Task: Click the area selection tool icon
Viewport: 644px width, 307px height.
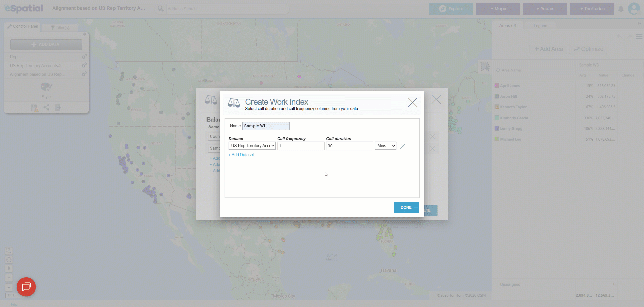Action: 485,67
